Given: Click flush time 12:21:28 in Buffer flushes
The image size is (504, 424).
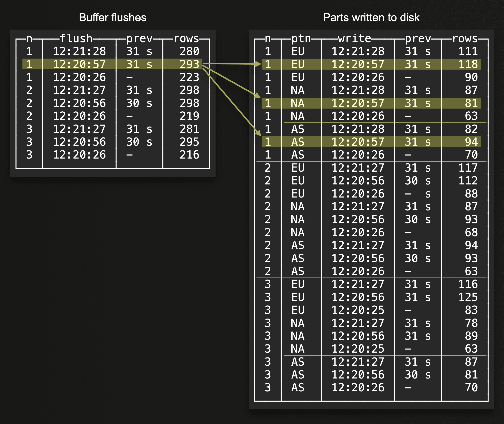Looking at the screenshot, I should 79,51.
